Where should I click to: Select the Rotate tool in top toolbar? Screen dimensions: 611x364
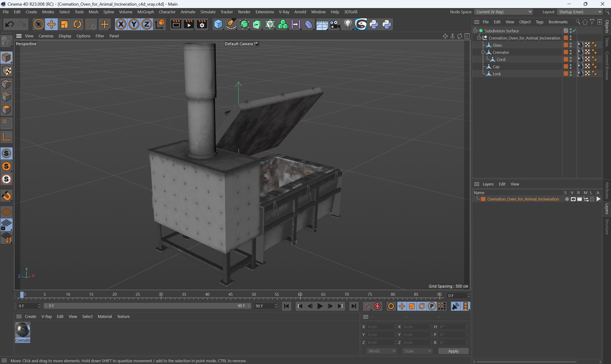pyautogui.click(x=77, y=24)
